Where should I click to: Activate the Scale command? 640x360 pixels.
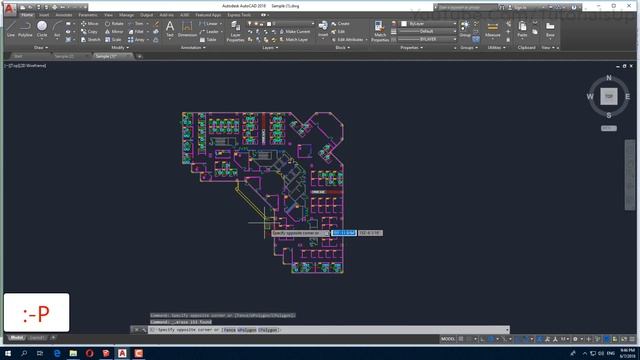coord(113,40)
